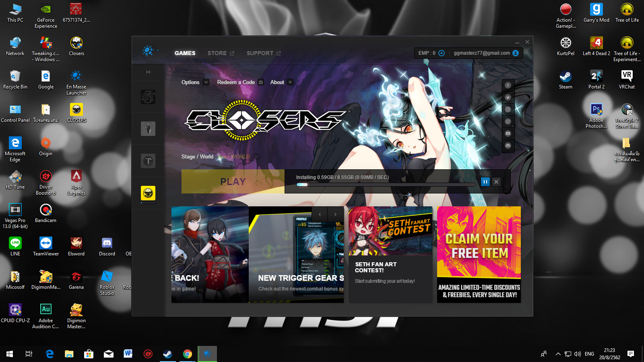This screenshot has height=362, width=644.
Task: Open GeForce Experience desktop shortcut
Action: click(x=46, y=16)
